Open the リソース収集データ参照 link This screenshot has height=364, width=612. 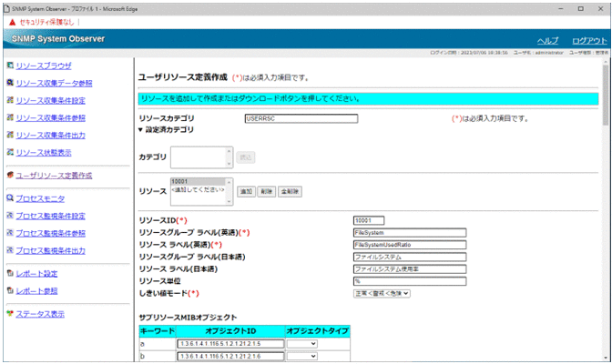(55, 83)
